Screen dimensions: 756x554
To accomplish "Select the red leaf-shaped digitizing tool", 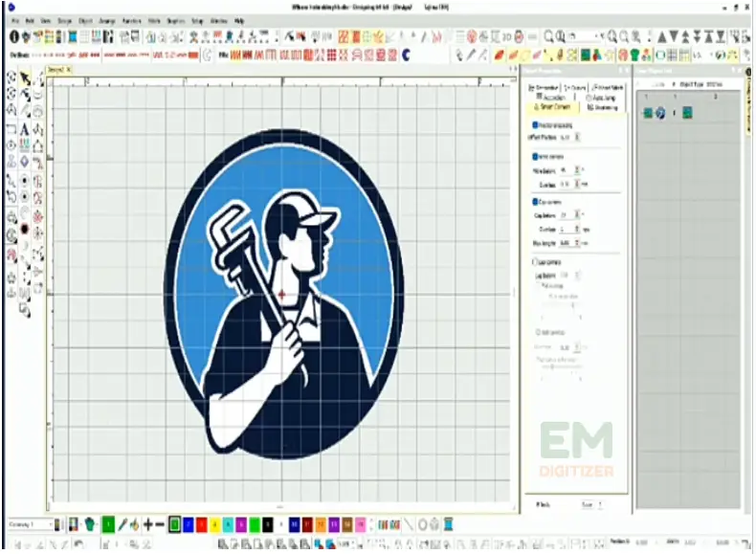I will (499, 55).
